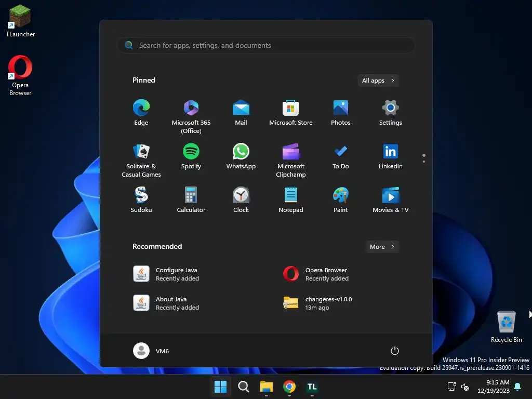Open File Explorer from the taskbar
The height and width of the screenshot is (399, 532).
(267, 387)
